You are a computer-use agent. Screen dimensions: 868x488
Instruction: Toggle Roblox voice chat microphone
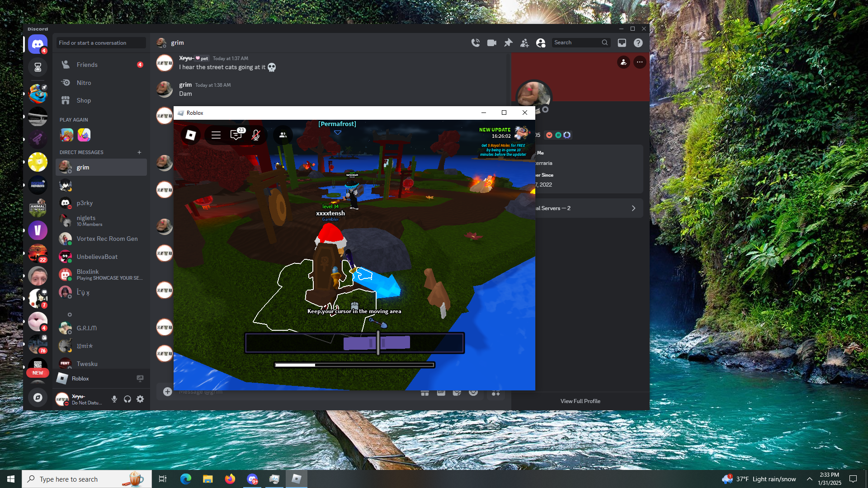pyautogui.click(x=256, y=135)
